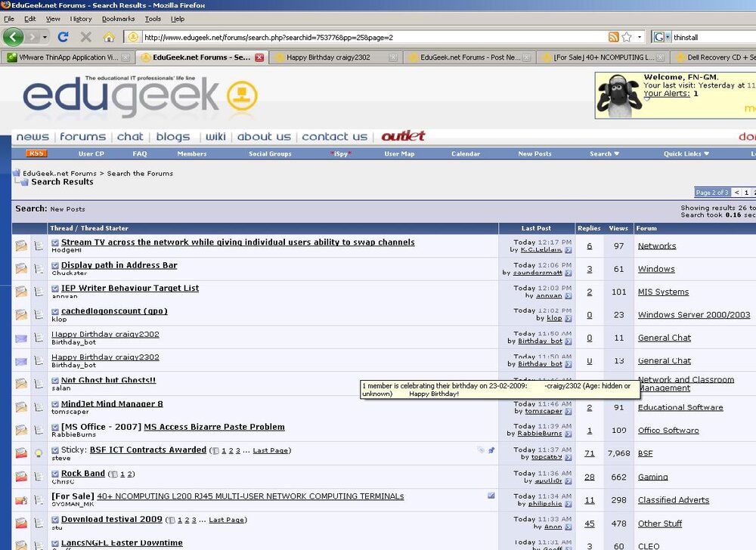
Task: Click the Stop loading X icon
Action: coord(86,36)
